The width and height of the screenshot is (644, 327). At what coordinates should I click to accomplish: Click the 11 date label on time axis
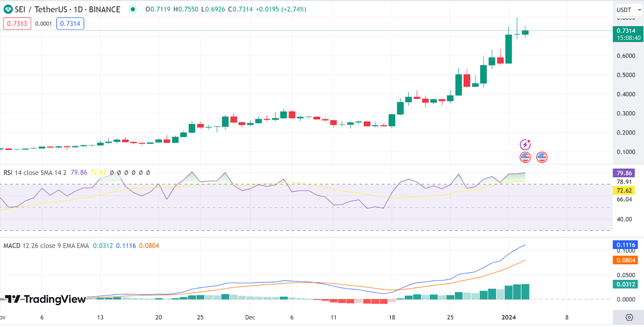coord(333,317)
